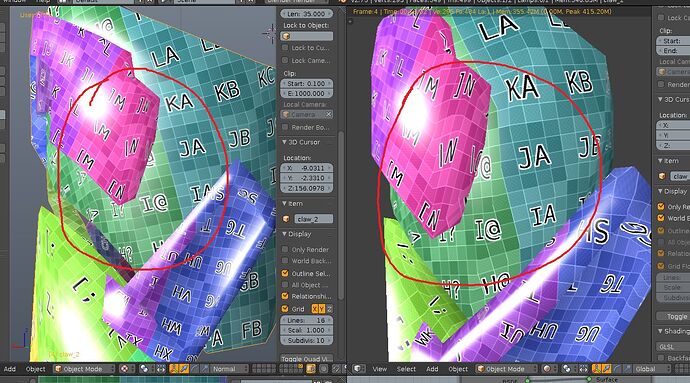Toggle the X axis grid button
This screenshot has width=690, height=383.
pos(315,309)
